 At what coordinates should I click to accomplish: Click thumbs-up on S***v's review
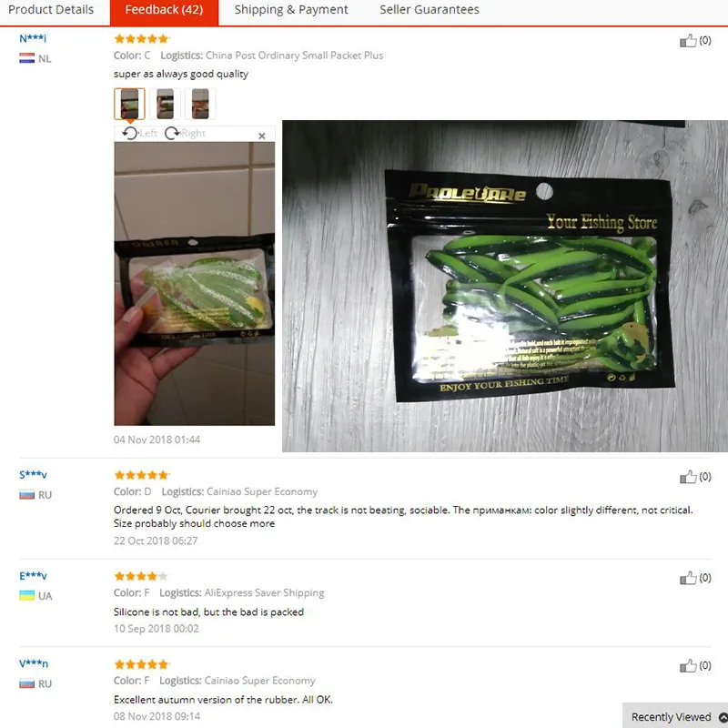click(x=688, y=477)
